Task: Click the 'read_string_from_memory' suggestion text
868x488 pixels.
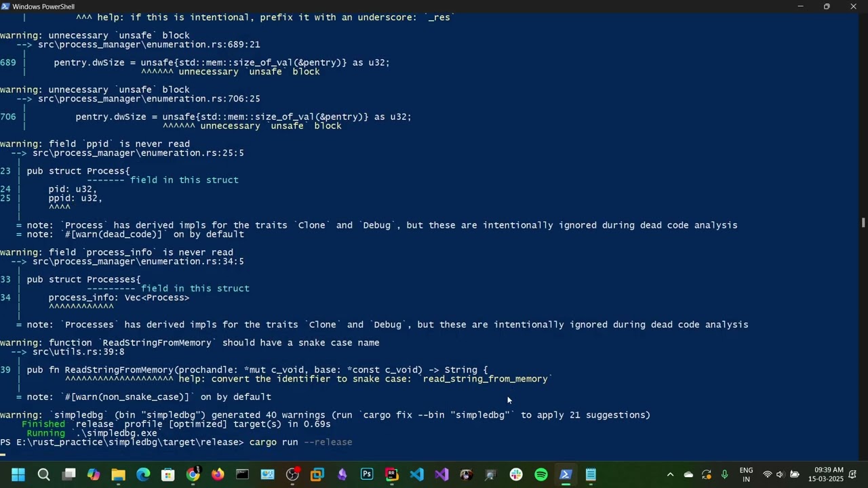Action: [x=485, y=379]
